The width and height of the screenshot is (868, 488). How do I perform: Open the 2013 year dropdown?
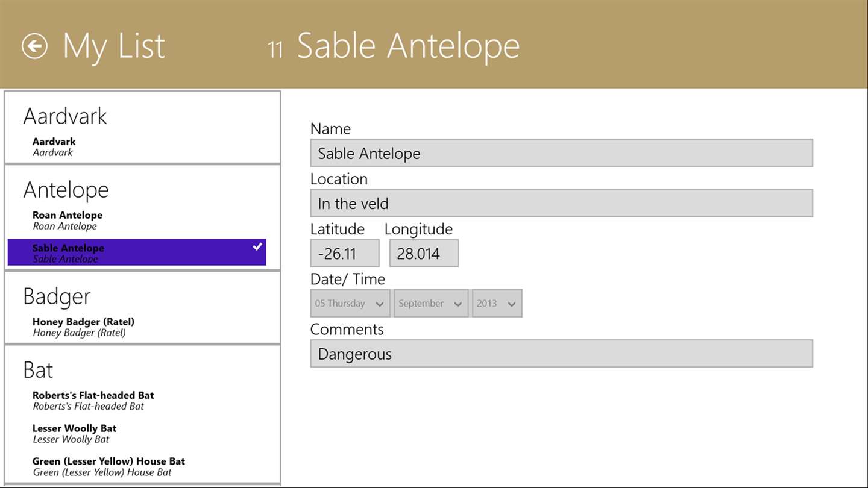coord(497,304)
